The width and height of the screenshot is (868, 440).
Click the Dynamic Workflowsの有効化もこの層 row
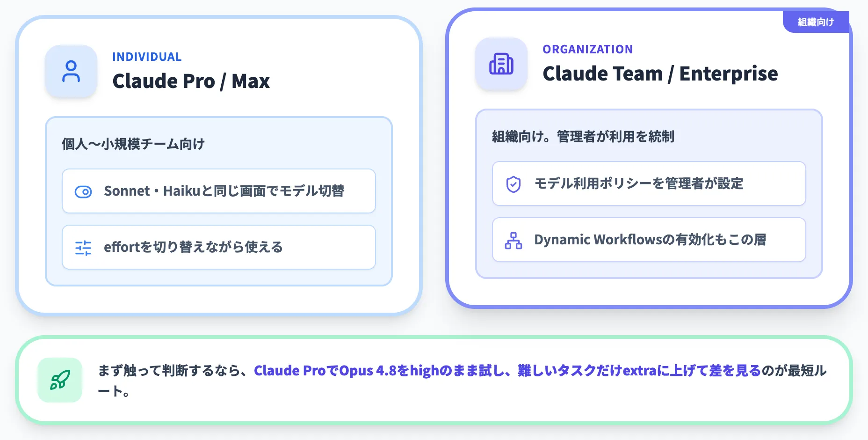coord(649,240)
